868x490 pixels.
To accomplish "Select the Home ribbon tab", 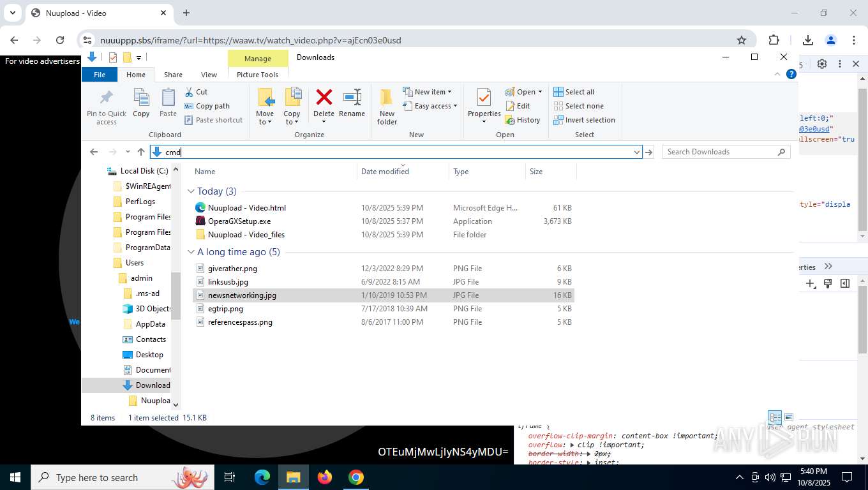I will pyautogui.click(x=136, y=75).
